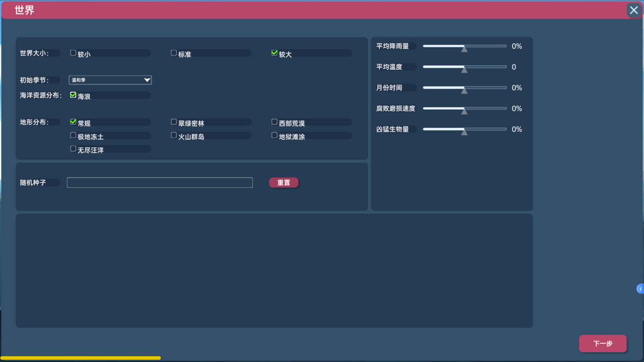Click the blue side-panel collapse arrow

tap(640, 289)
